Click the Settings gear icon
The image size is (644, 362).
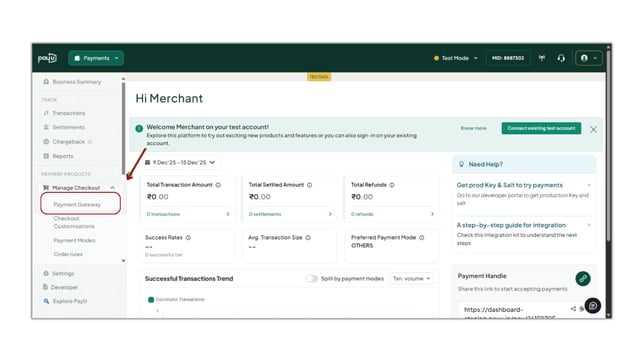[x=46, y=273]
